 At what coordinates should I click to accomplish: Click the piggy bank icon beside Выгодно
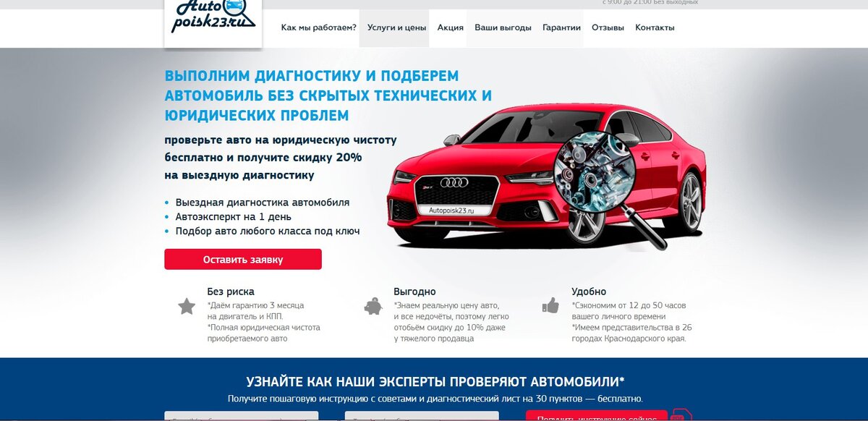point(373,306)
